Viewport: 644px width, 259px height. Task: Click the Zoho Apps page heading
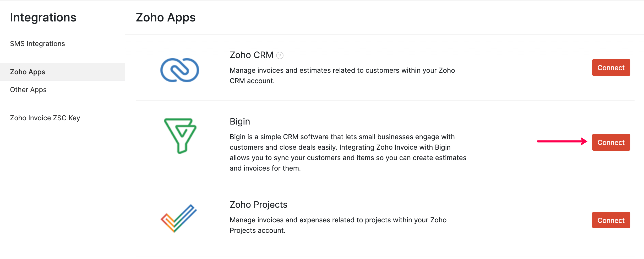[x=166, y=18]
